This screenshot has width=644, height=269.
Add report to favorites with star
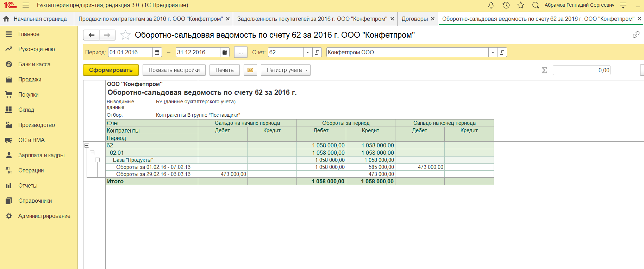point(125,35)
